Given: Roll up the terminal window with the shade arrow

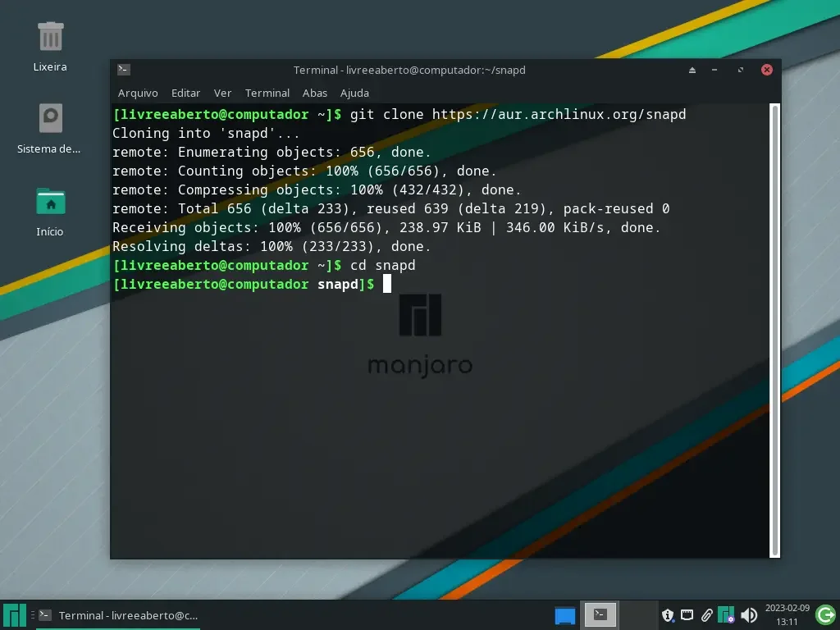Looking at the screenshot, I should (692, 70).
